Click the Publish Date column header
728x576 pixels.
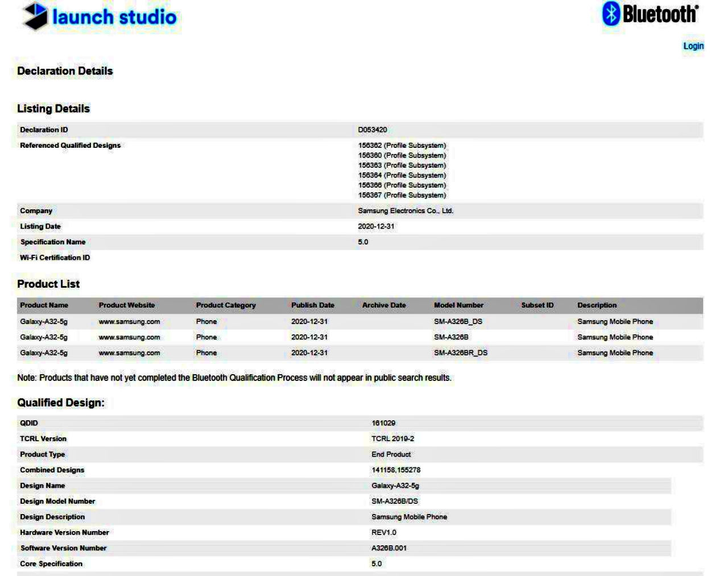coord(313,305)
